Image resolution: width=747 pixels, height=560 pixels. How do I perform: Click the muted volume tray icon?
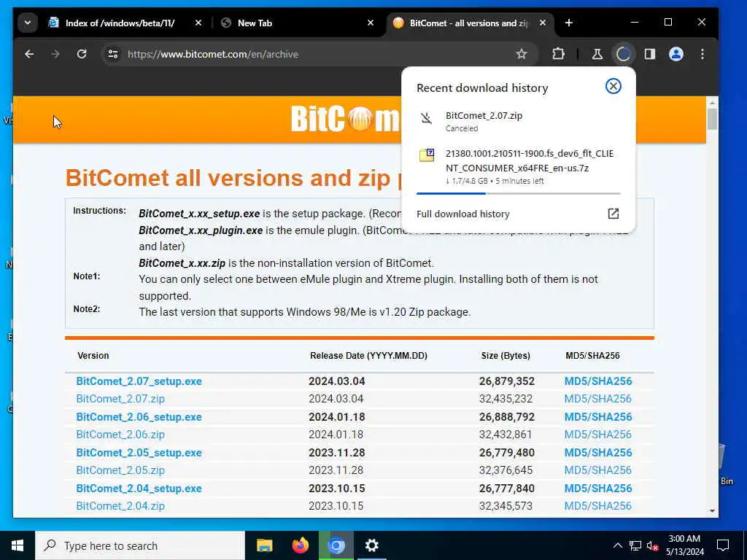[x=653, y=545]
